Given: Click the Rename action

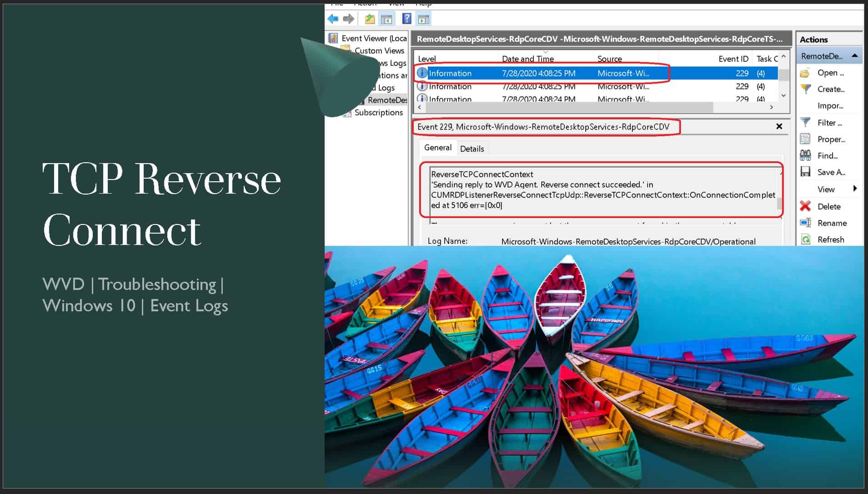Looking at the screenshot, I should [x=833, y=223].
